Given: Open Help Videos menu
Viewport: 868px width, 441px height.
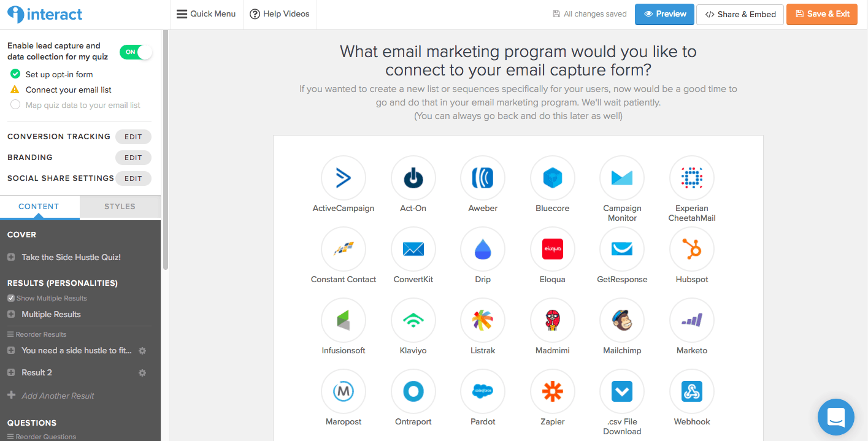Looking at the screenshot, I should click(x=279, y=13).
